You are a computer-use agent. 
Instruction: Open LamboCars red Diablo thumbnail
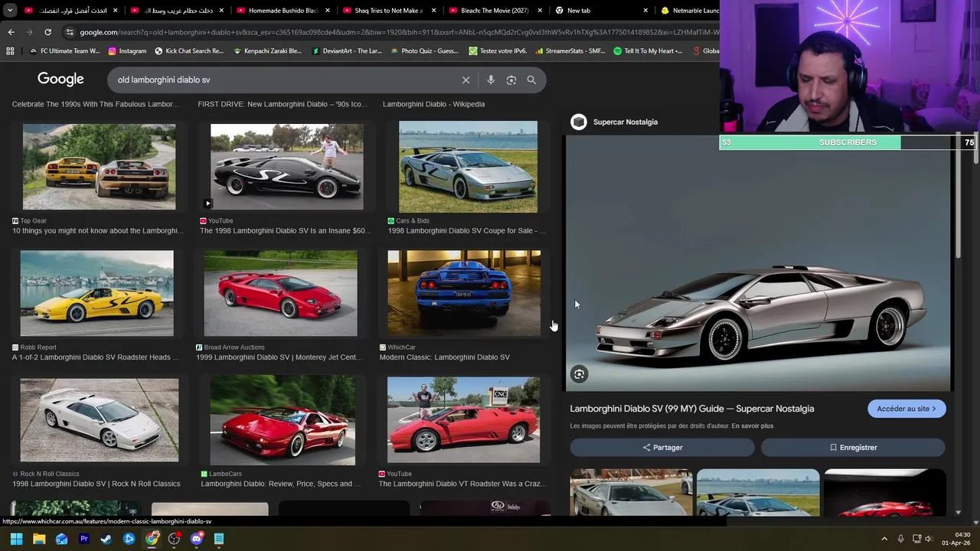283,420
